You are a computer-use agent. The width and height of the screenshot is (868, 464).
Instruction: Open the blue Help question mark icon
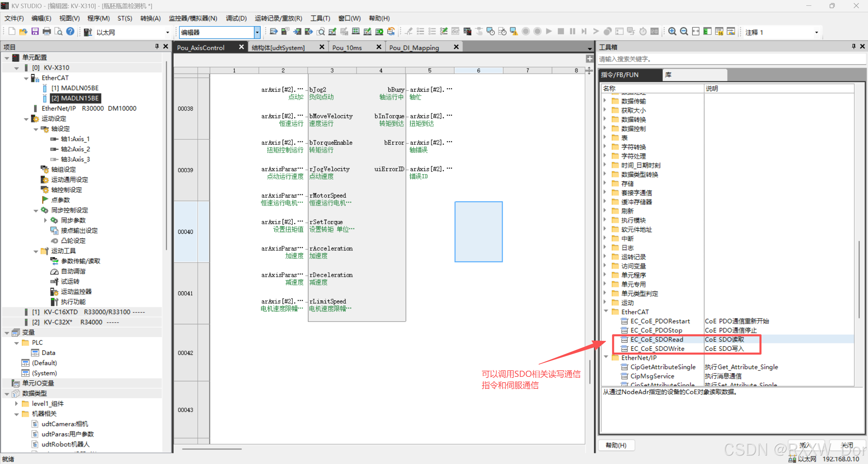point(70,32)
